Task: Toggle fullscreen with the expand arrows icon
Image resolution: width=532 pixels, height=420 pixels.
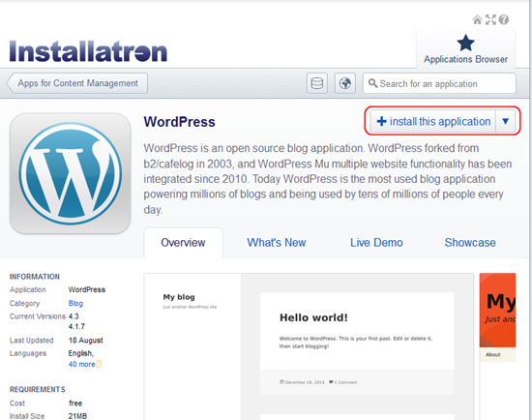Action: pos(490,20)
